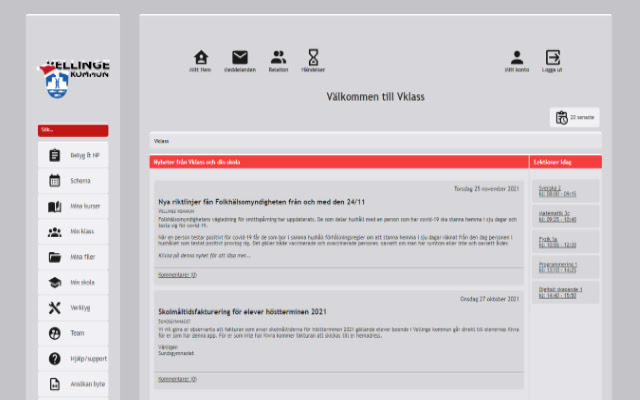Open Meddelanden envelope icon
The image size is (640, 400).
pyautogui.click(x=240, y=60)
